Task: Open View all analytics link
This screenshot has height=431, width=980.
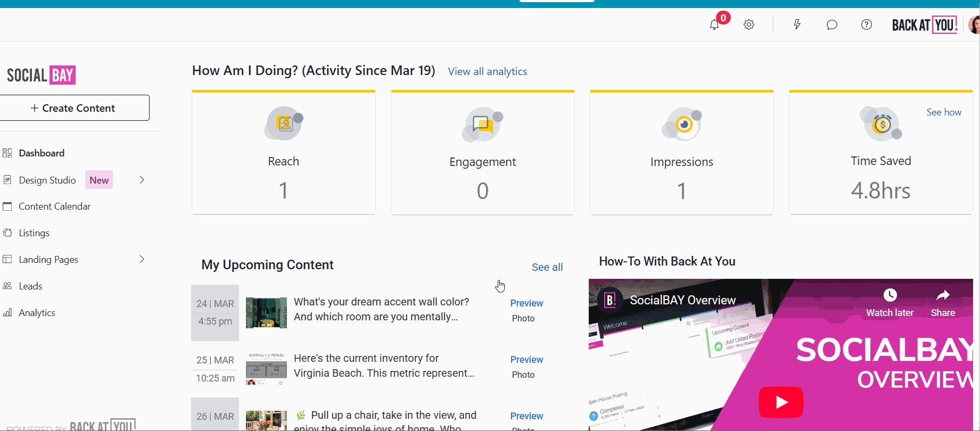Action: point(488,71)
